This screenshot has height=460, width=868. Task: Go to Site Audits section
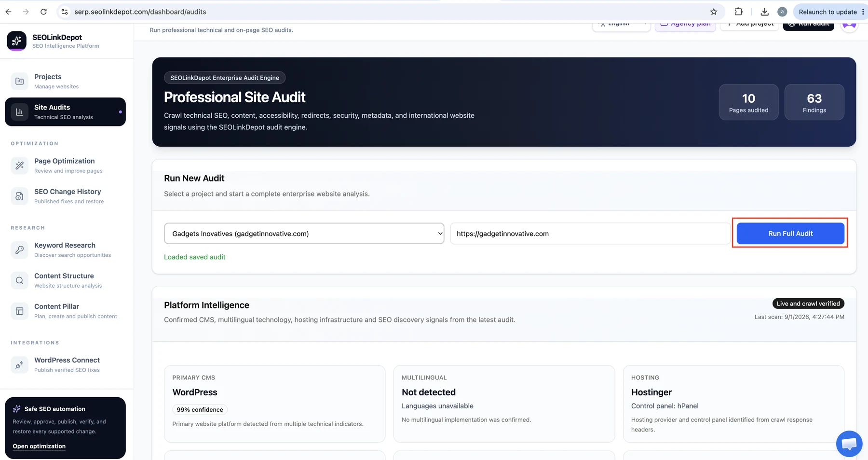[65, 112]
